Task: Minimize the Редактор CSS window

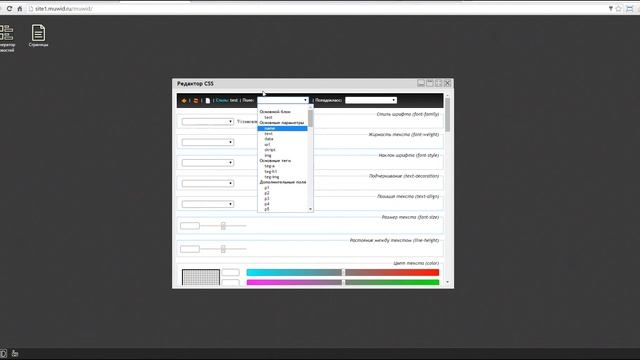Action: (421, 83)
